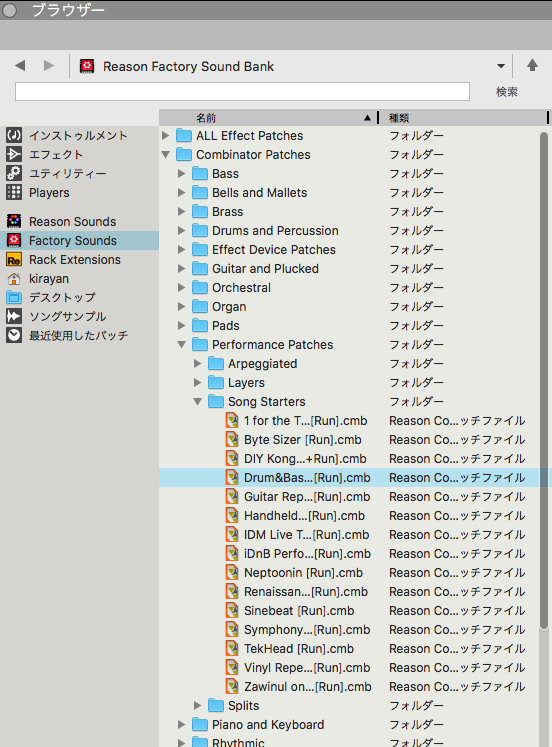
Task: Click the Players icon in sidebar
Action: point(14,192)
